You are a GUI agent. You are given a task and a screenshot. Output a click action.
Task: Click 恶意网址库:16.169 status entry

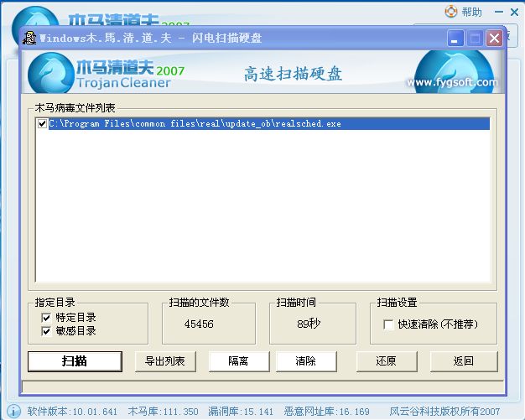327,412
